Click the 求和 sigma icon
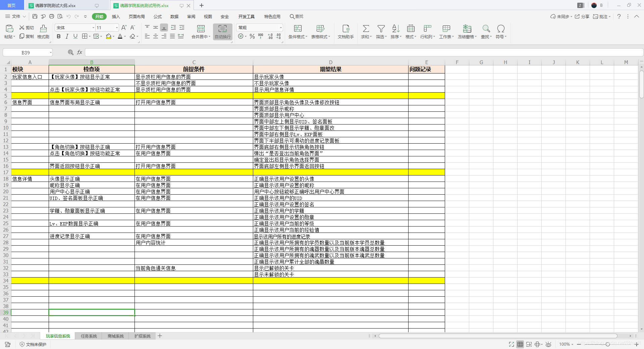This screenshot has width=644, height=349. (366, 29)
